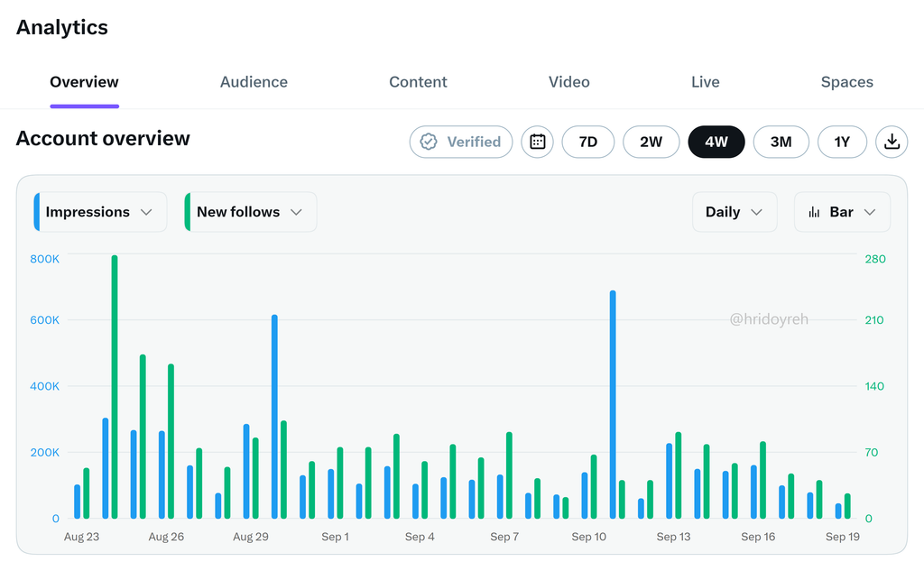The image size is (924, 571).
Task: Switch to the Content tab
Action: tap(418, 82)
